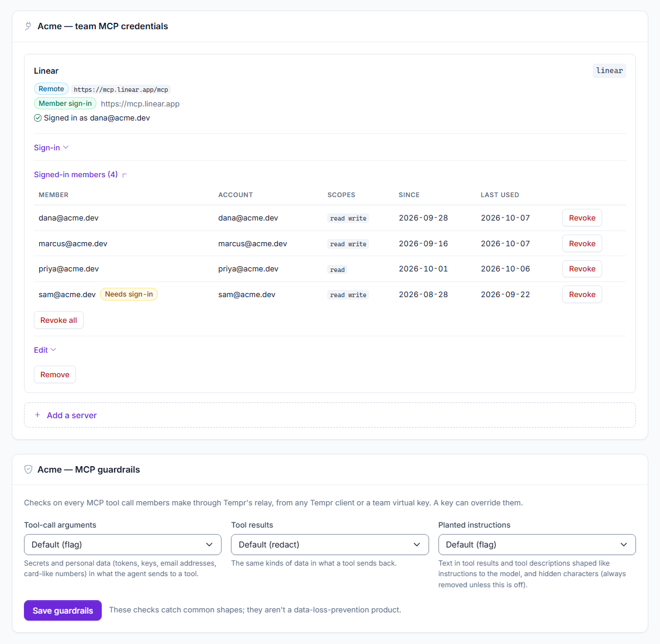Click dana@acme.dev in the member column
660x644 pixels.
(x=68, y=218)
